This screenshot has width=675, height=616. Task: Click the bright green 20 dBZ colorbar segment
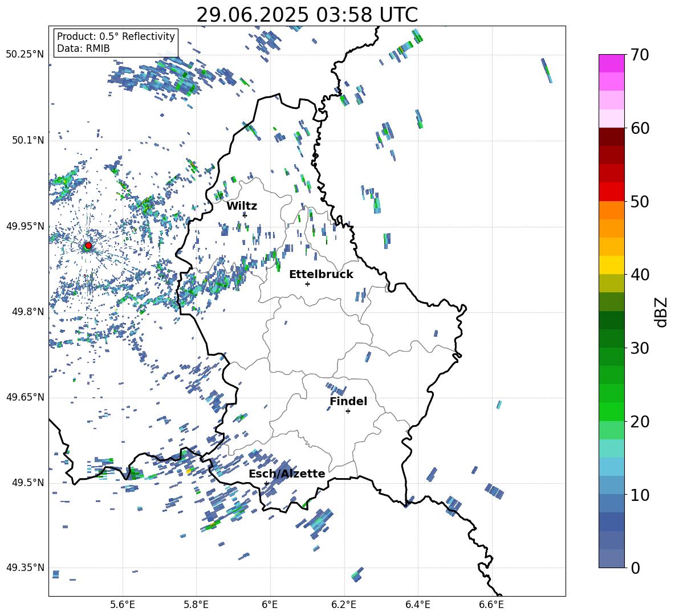611,411
